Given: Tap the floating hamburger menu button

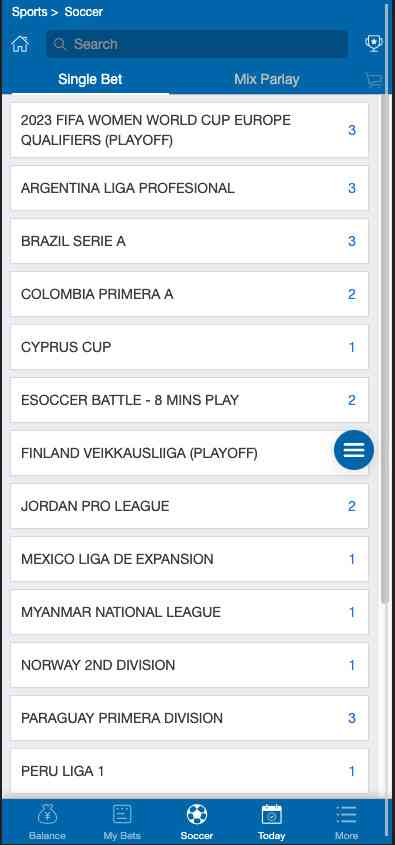Looking at the screenshot, I should point(354,450).
